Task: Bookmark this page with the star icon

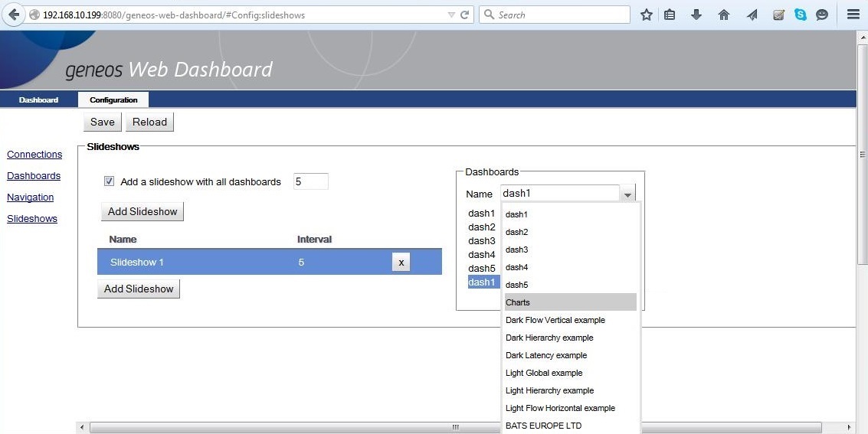Action: click(x=646, y=15)
